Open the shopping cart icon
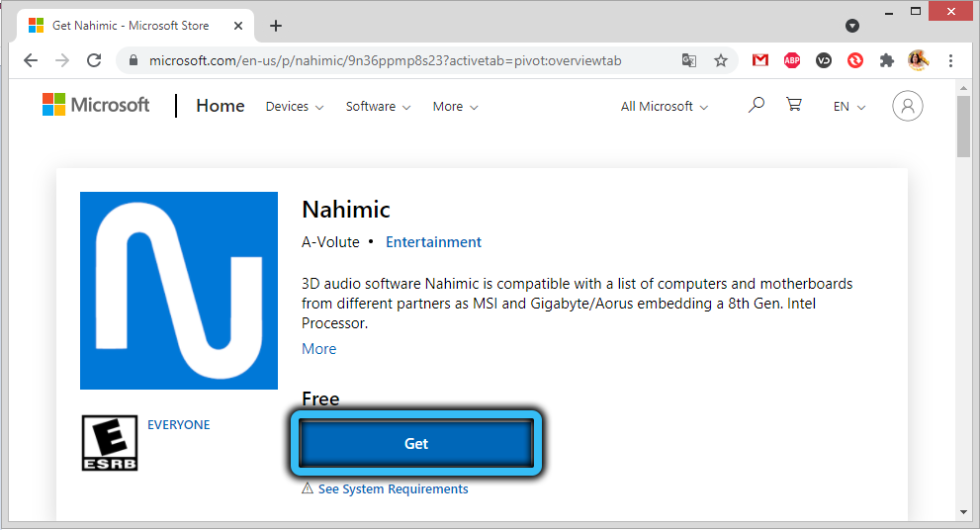The height and width of the screenshot is (530, 980). point(793,105)
